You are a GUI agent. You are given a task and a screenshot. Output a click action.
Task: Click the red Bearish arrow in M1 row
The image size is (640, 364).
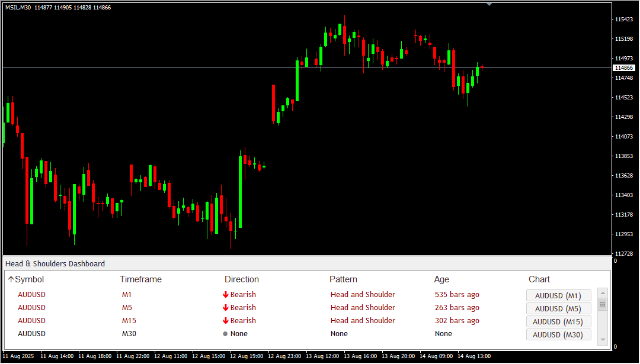(225, 295)
